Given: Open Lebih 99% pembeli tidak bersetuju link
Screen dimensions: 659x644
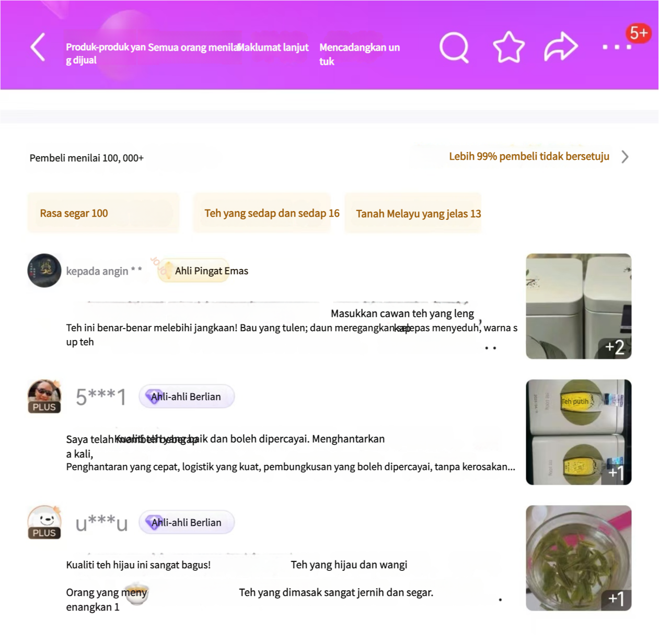Looking at the screenshot, I should [529, 156].
